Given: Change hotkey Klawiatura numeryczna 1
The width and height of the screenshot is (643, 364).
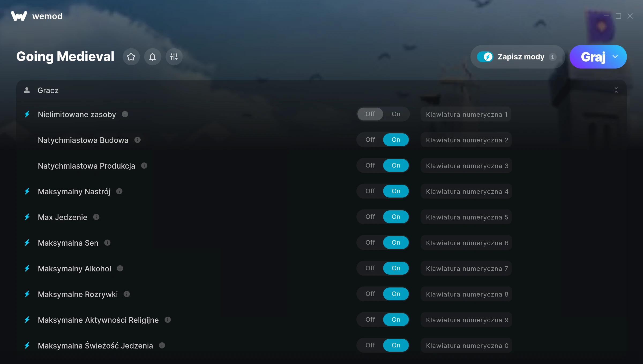Looking at the screenshot, I should (466, 114).
